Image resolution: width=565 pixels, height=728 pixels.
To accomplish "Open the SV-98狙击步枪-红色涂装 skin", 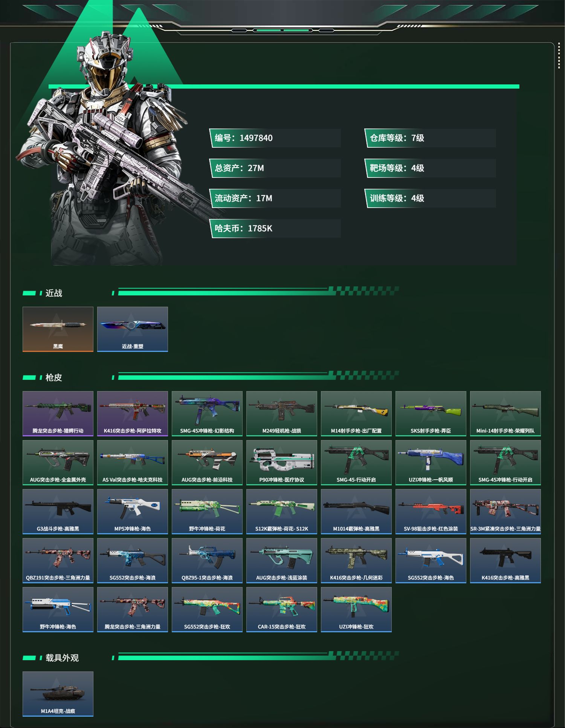I will pyautogui.click(x=431, y=512).
